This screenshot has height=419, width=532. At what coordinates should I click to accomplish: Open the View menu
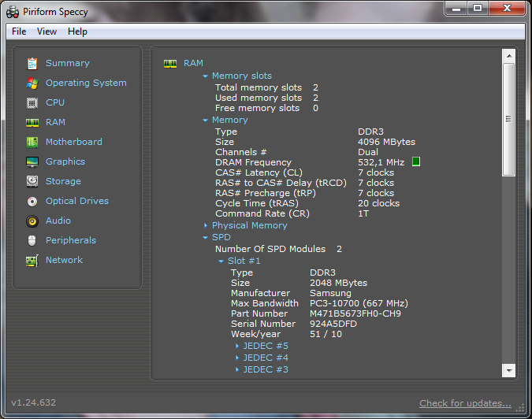[47, 32]
